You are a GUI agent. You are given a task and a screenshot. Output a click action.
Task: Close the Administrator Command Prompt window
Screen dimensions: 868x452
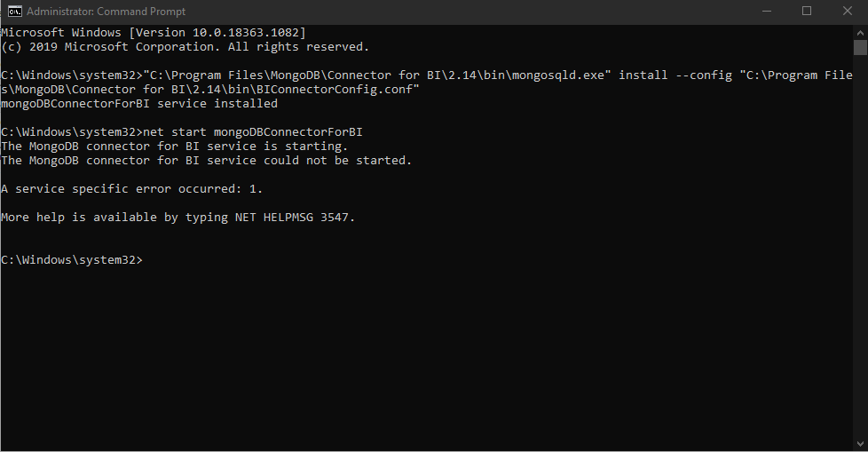pyautogui.click(x=848, y=12)
